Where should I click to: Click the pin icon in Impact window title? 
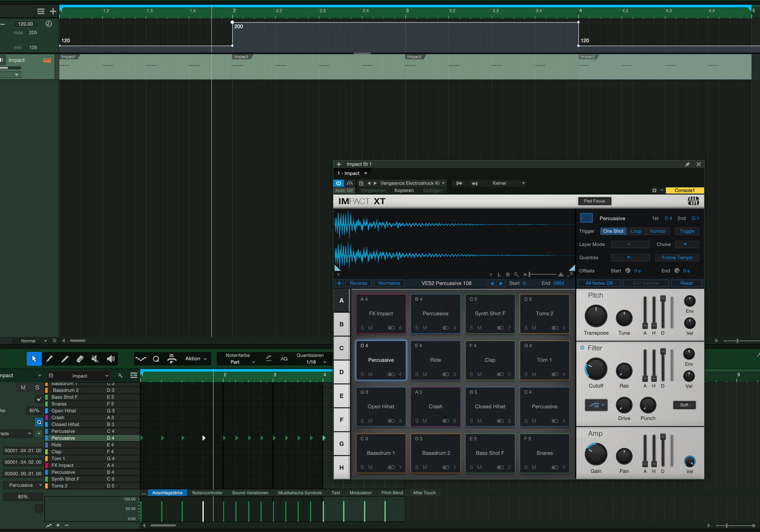pos(688,164)
